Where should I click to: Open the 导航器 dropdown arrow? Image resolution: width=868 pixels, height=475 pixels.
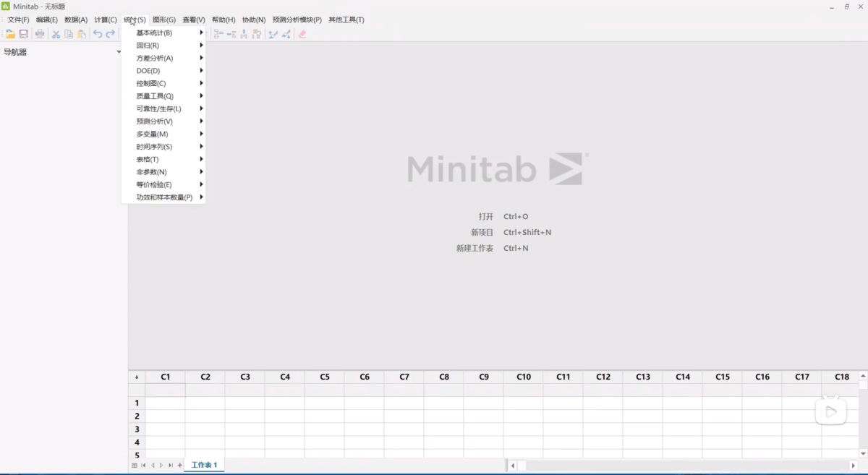pos(119,52)
